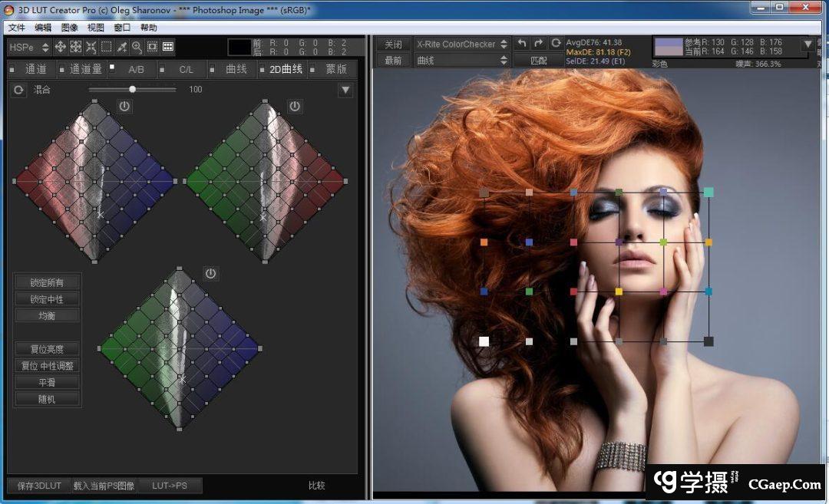This screenshot has width=829, height=504.
Task: Open the X-Rite ColorChecker dropdown
Action: (x=461, y=44)
